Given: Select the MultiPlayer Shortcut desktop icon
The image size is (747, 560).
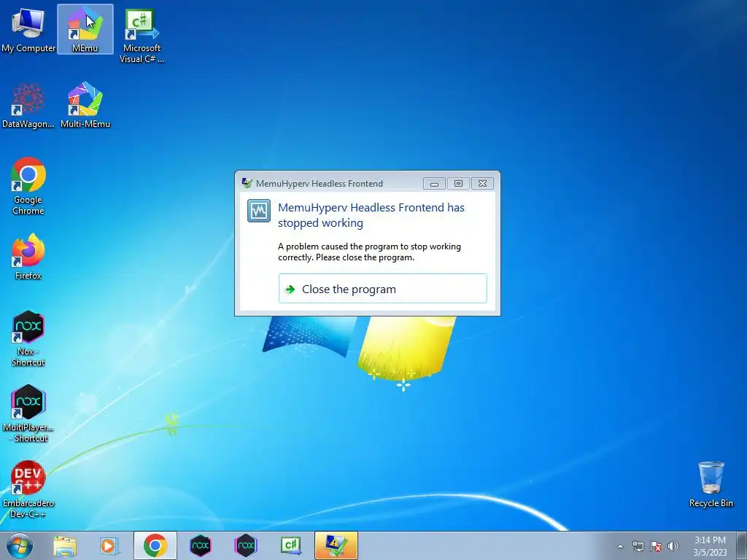Looking at the screenshot, I should 28,414.
